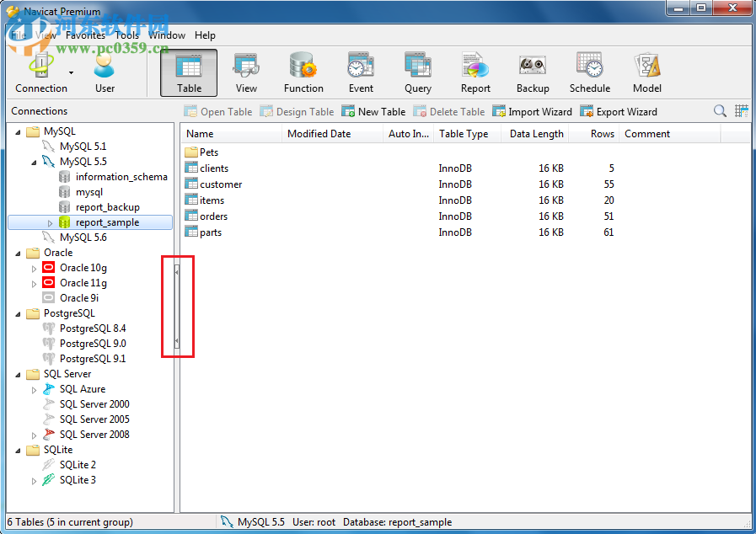Expand the Oracle 11g connection
Screen dimensions: 756x534
[x=34, y=284]
